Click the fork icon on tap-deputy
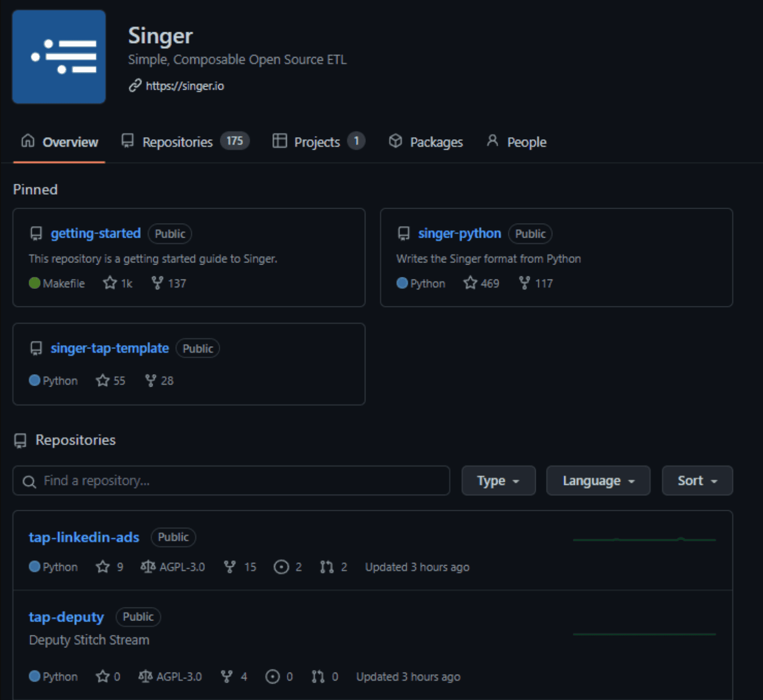Viewport: 763px width, 700px height. pos(227,676)
